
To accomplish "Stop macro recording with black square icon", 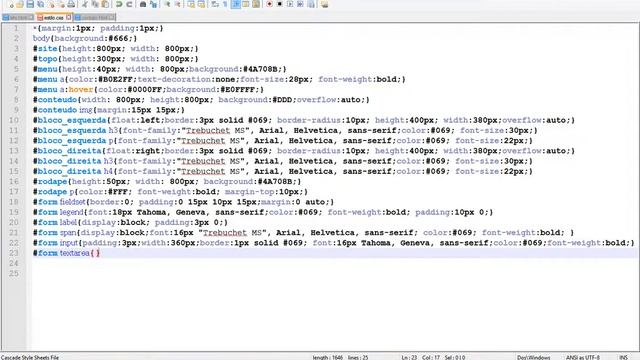I will (280, 4).
